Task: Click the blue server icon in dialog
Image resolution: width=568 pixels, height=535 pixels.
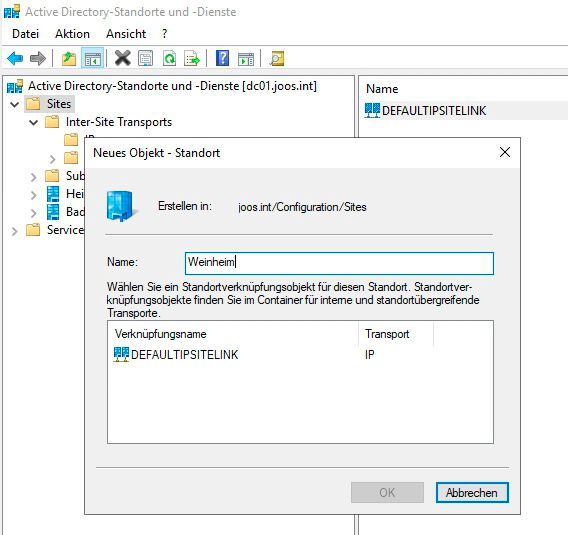Action: (x=122, y=206)
